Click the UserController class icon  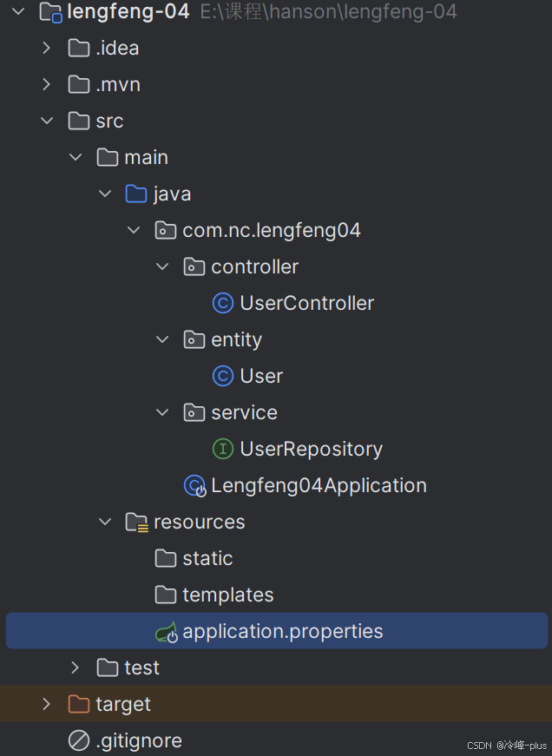(223, 303)
